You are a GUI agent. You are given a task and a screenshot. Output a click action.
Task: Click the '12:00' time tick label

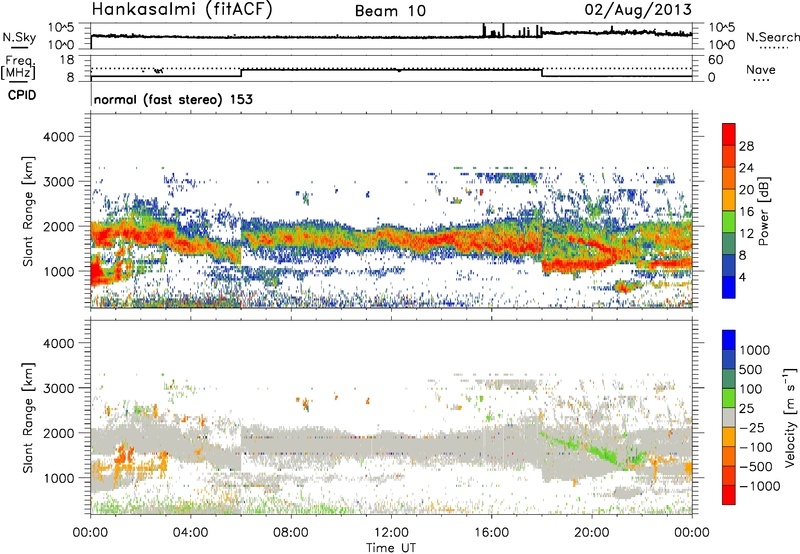tap(391, 533)
